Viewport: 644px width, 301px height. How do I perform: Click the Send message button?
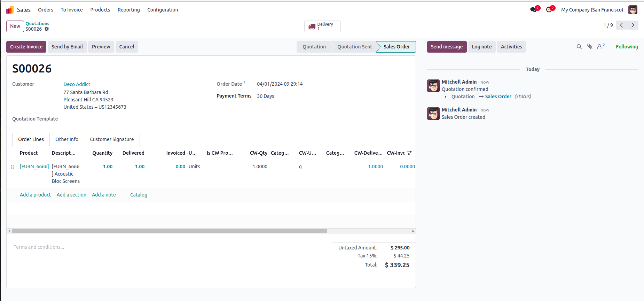(447, 47)
